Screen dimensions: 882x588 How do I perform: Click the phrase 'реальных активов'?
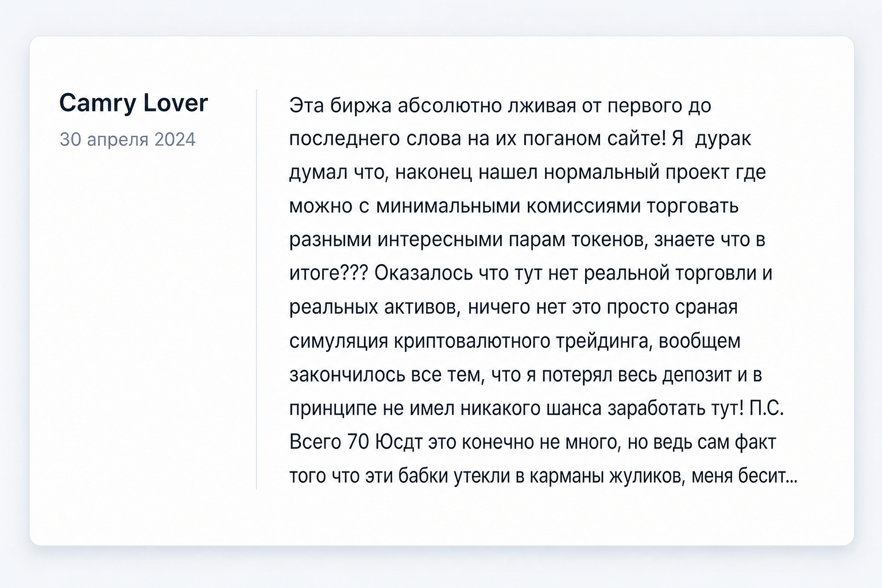point(374,307)
